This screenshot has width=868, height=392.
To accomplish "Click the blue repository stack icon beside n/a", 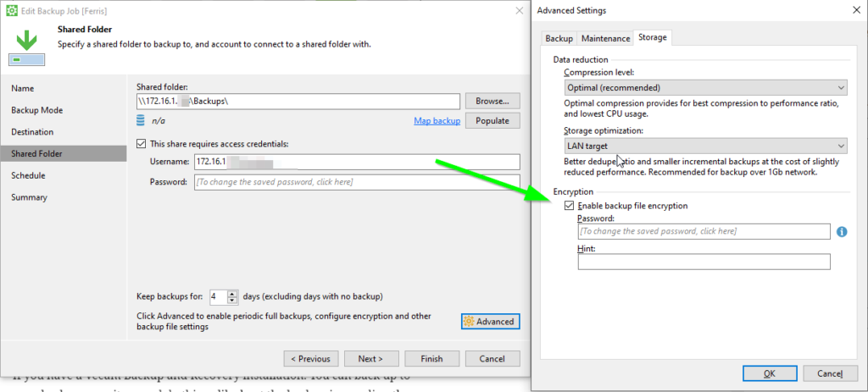I will pos(141,120).
